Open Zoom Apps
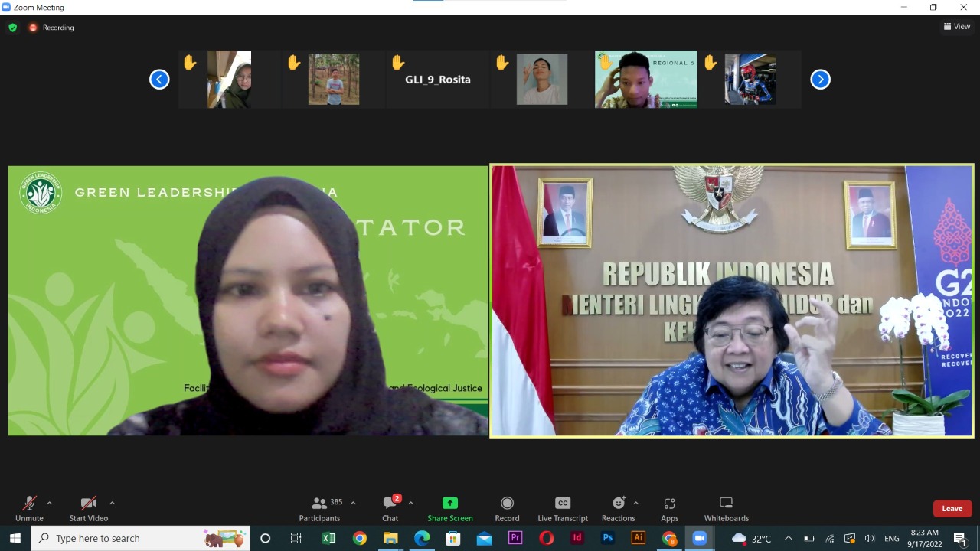The height and width of the screenshot is (551, 980). click(669, 508)
